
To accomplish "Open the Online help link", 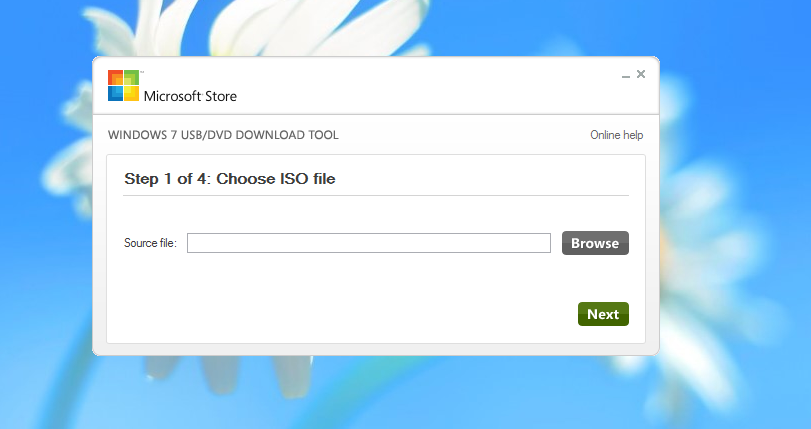I will pyautogui.click(x=617, y=135).
